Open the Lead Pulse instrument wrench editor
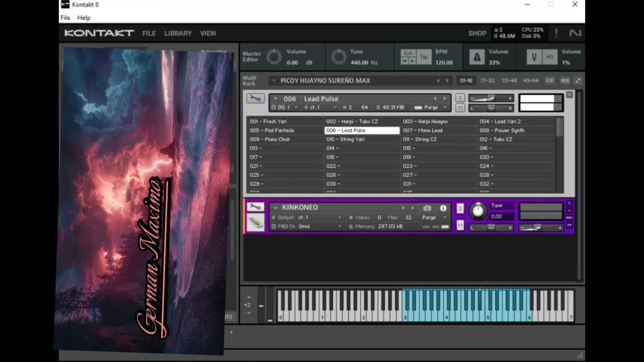The width and height of the screenshot is (644, 362). (x=255, y=99)
